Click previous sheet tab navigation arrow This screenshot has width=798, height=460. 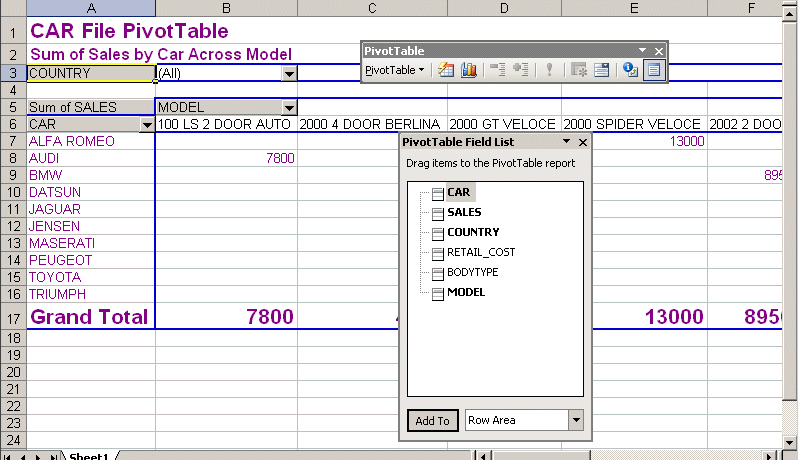pyautogui.click(x=23, y=456)
